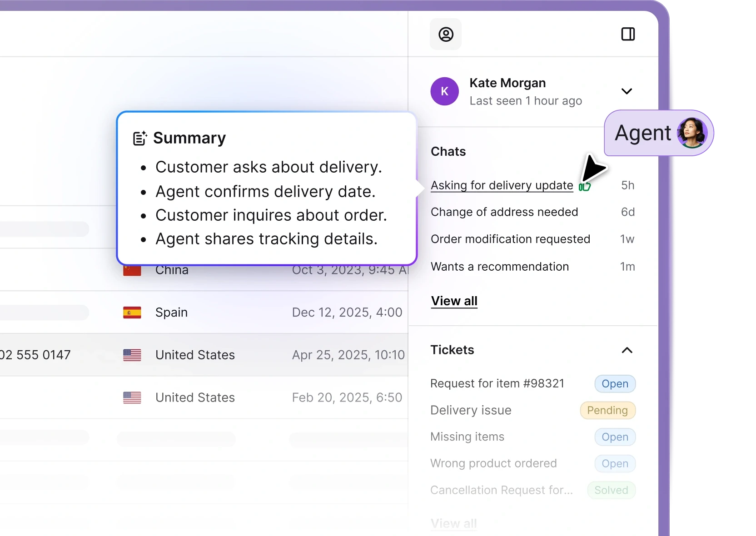
Task: Expand Kate Morgan's profile details
Action: 627,91
